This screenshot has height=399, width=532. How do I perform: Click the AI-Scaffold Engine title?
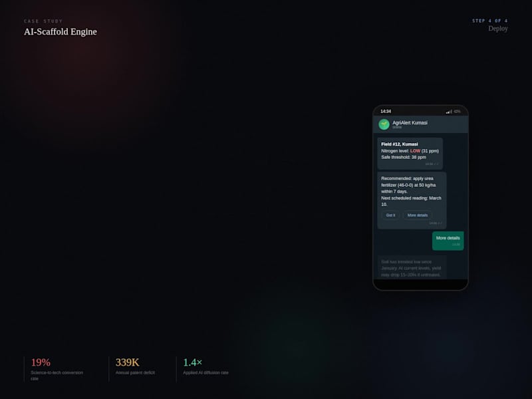61,32
